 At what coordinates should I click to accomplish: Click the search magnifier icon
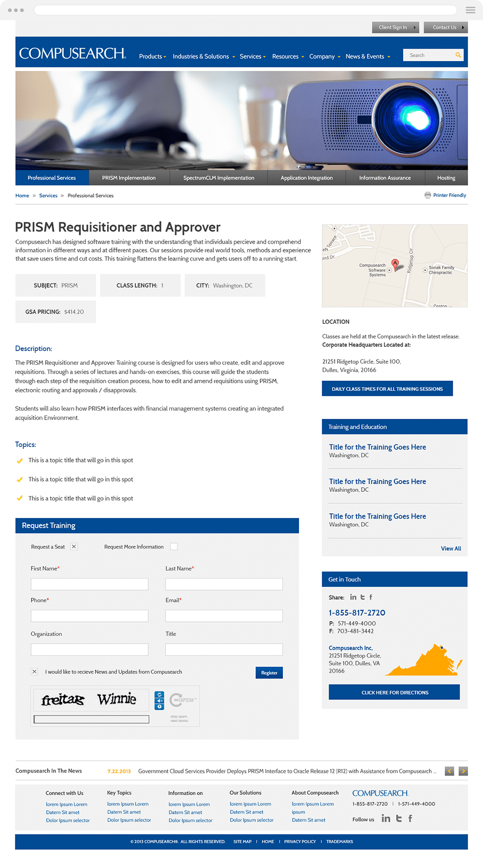(x=458, y=55)
